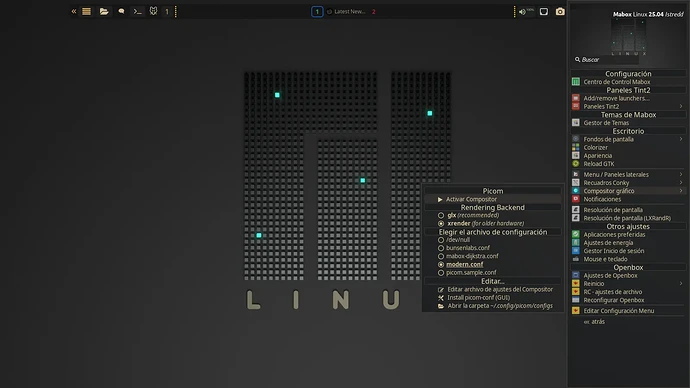Click the number 1 launcher after fox icon
The height and width of the screenshot is (388, 690).
pyautogui.click(x=167, y=11)
